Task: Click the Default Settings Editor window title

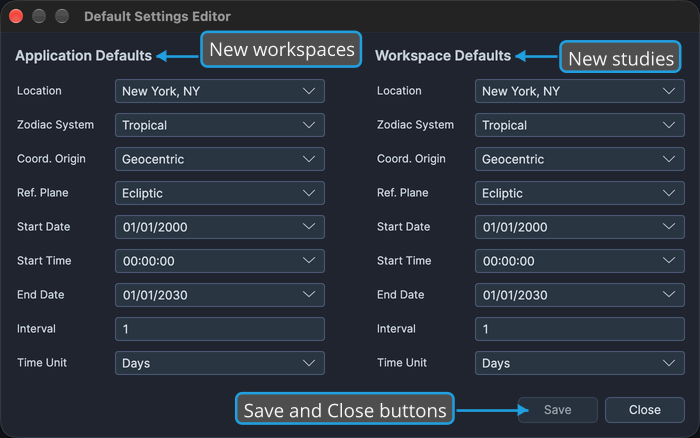Action: tap(157, 17)
